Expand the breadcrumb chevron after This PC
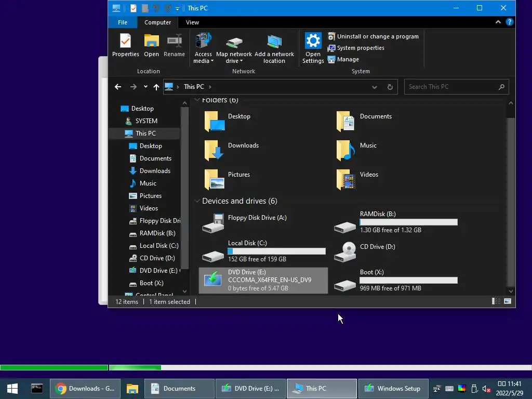 point(210,87)
